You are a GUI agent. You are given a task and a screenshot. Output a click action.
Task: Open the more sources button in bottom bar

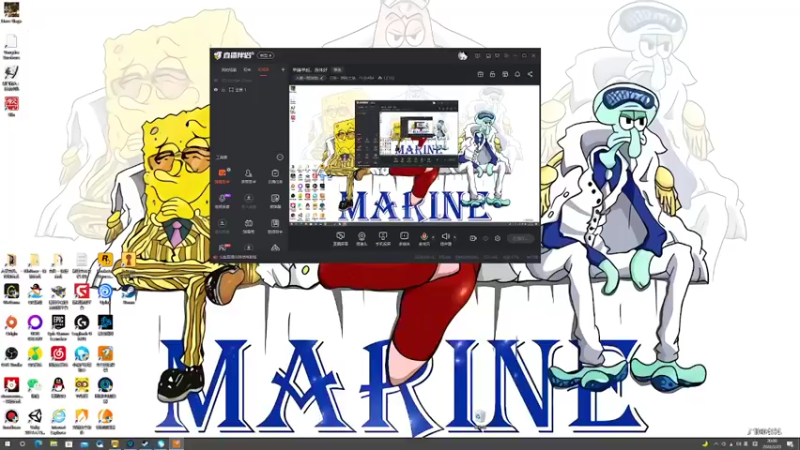(x=404, y=238)
